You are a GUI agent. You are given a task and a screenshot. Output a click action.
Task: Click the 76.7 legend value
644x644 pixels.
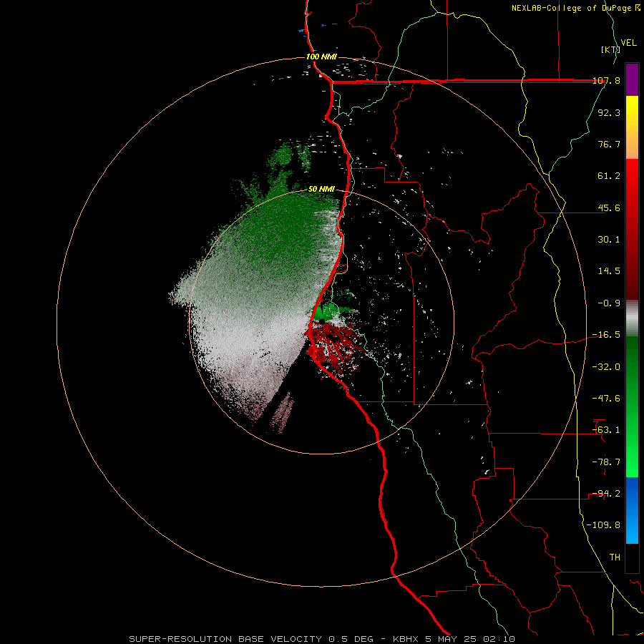(x=609, y=144)
